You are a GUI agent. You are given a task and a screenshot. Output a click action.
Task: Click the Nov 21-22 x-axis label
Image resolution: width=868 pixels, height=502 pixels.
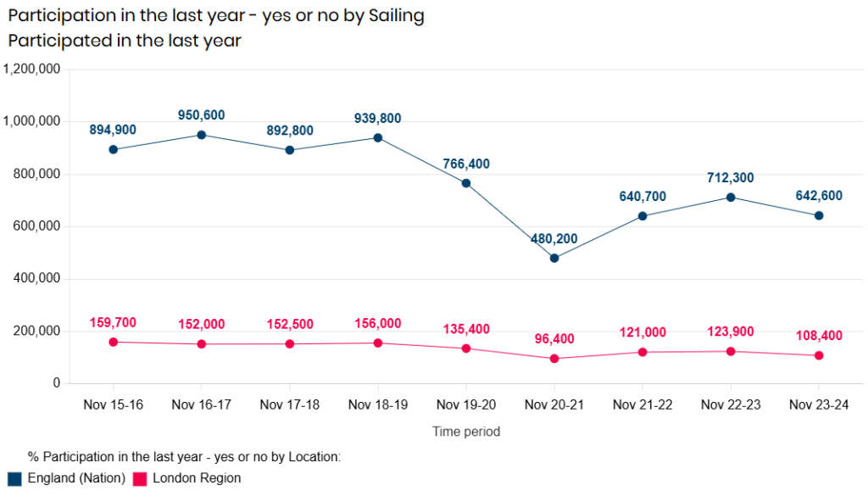[643, 405]
